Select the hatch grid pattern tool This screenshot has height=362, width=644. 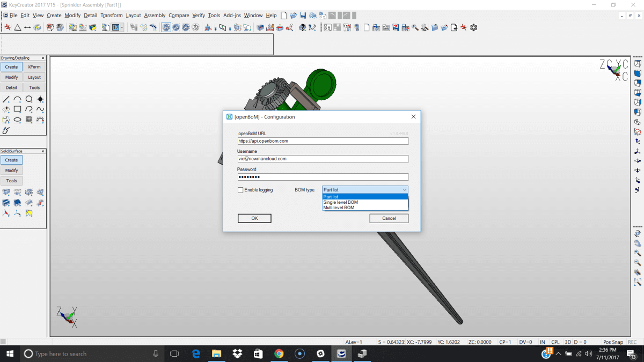[28, 120]
